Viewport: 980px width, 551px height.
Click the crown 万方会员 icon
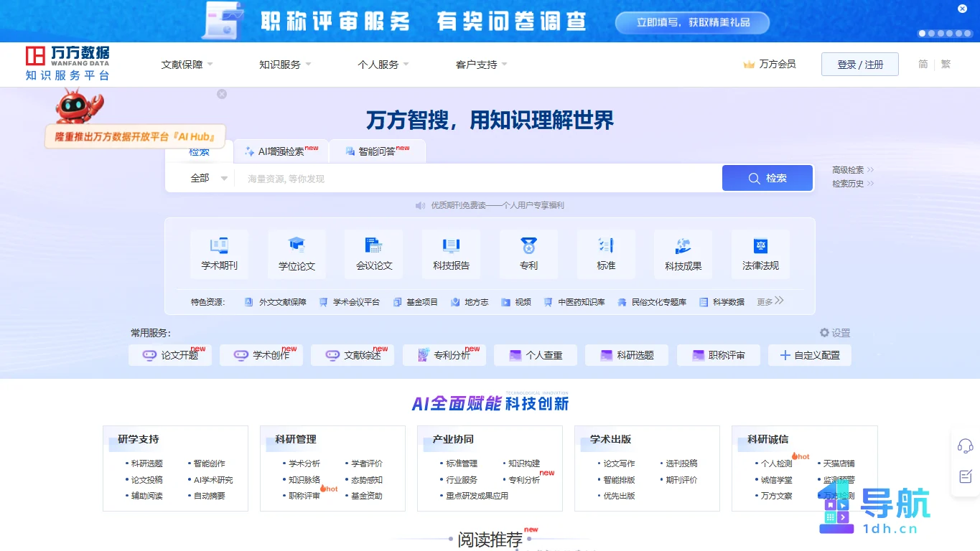click(749, 65)
